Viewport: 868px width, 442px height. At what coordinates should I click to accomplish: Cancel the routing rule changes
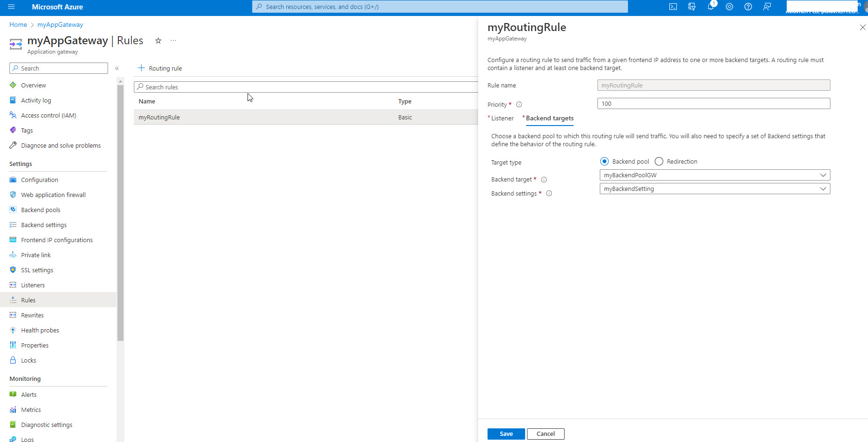point(545,434)
